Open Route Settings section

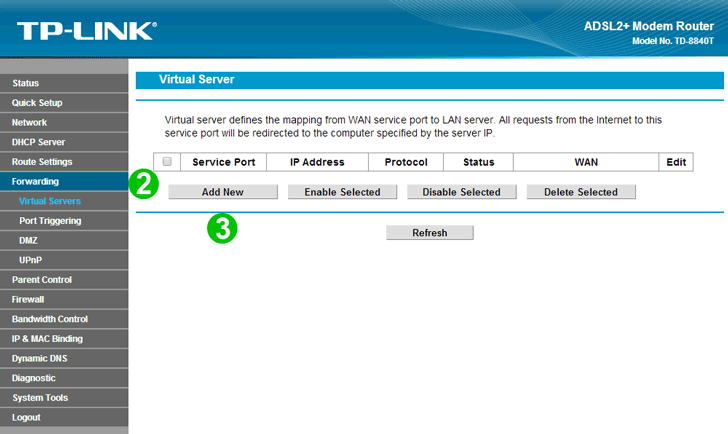pos(64,162)
